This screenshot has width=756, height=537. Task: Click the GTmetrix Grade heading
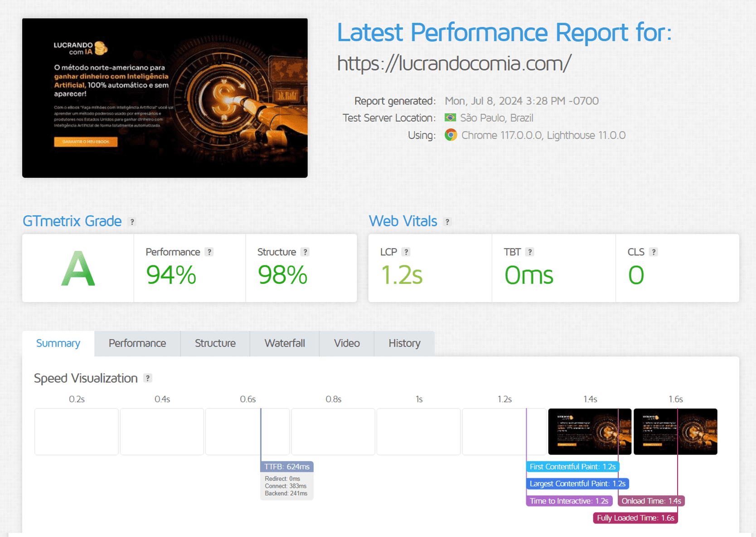pyautogui.click(x=72, y=221)
